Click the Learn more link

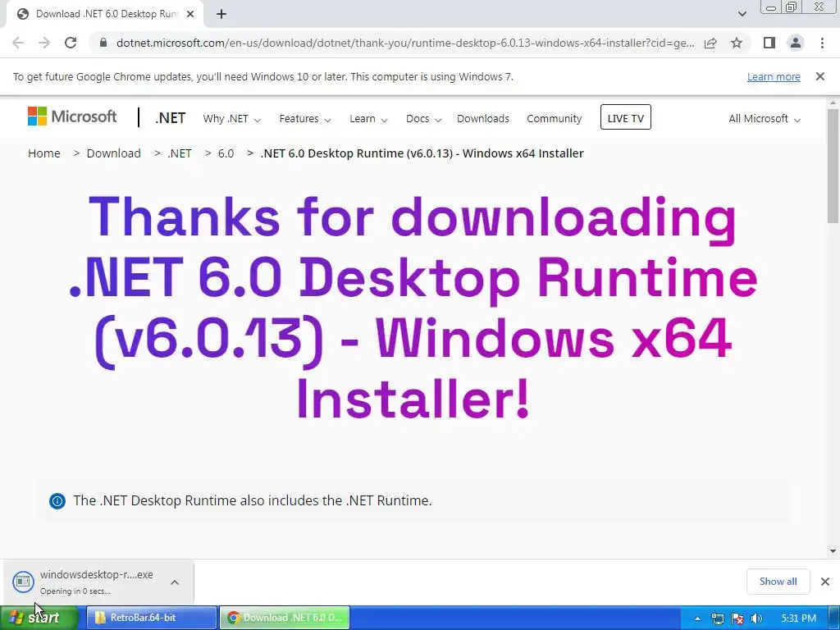point(774,76)
